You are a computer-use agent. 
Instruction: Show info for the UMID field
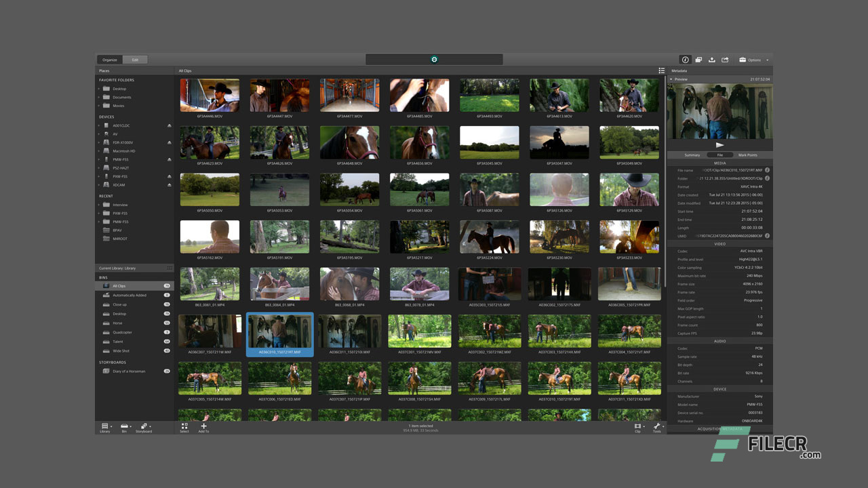click(768, 236)
